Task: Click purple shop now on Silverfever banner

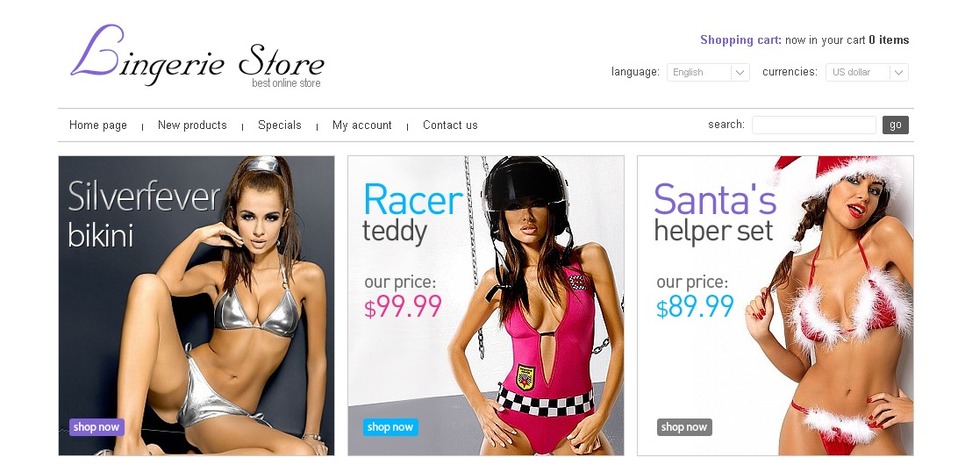Action: 97,427
